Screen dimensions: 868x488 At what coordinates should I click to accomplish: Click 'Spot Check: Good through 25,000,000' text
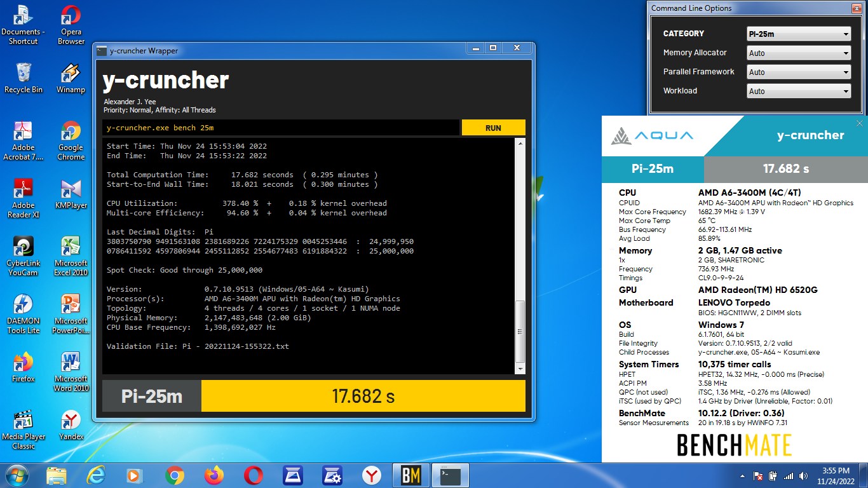tap(184, 270)
